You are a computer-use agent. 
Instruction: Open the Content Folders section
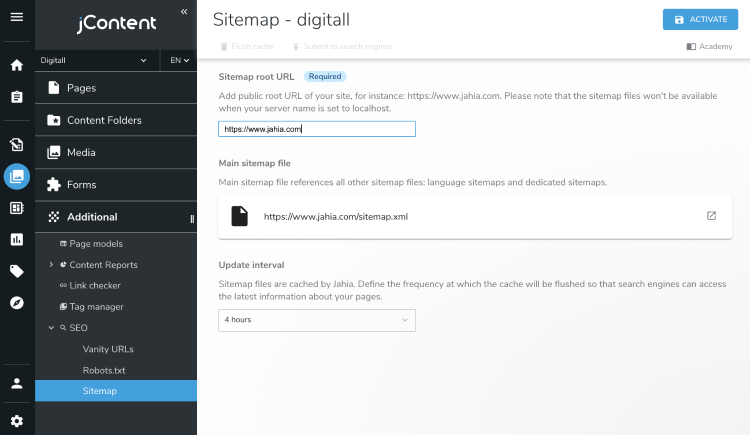click(116, 120)
